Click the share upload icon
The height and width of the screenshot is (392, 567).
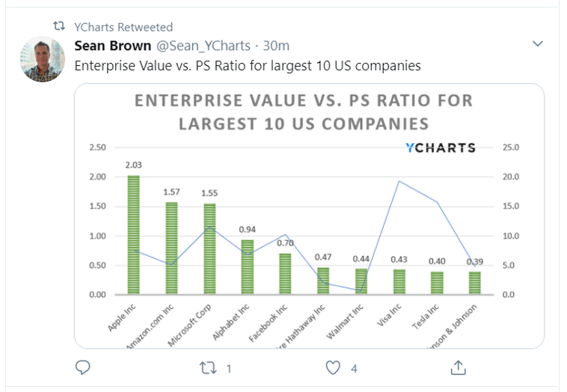[x=459, y=367]
